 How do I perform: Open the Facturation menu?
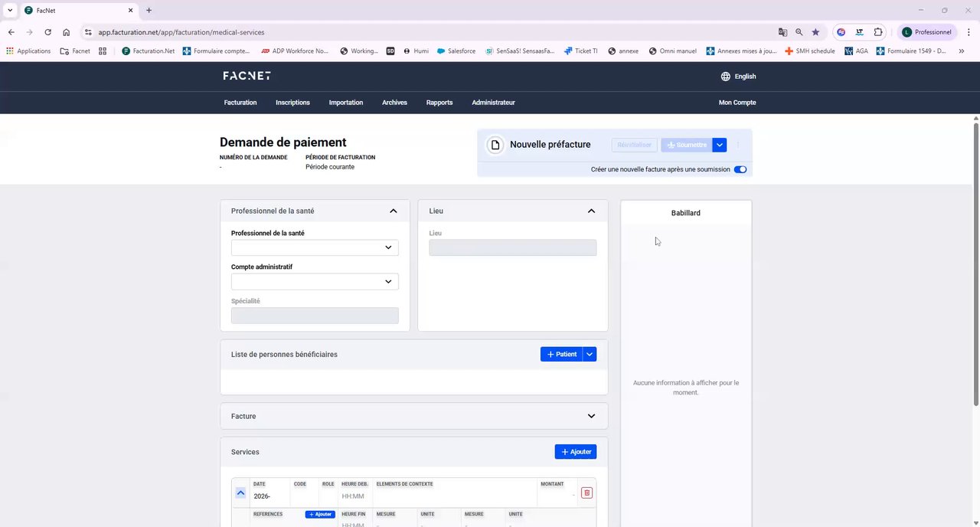point(240,102)
